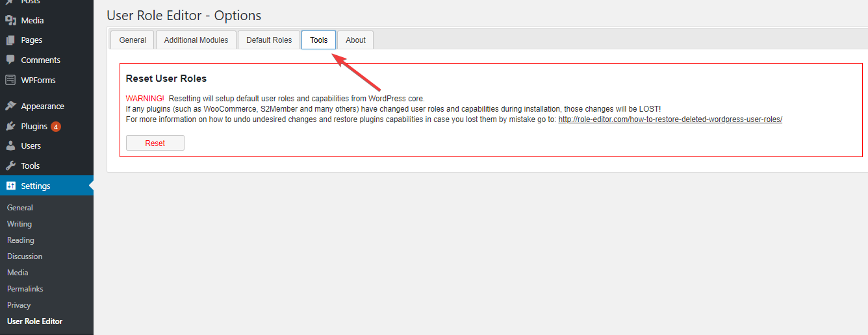Click the red WARNING! text

pyautogui.click(x=145, y=99)
